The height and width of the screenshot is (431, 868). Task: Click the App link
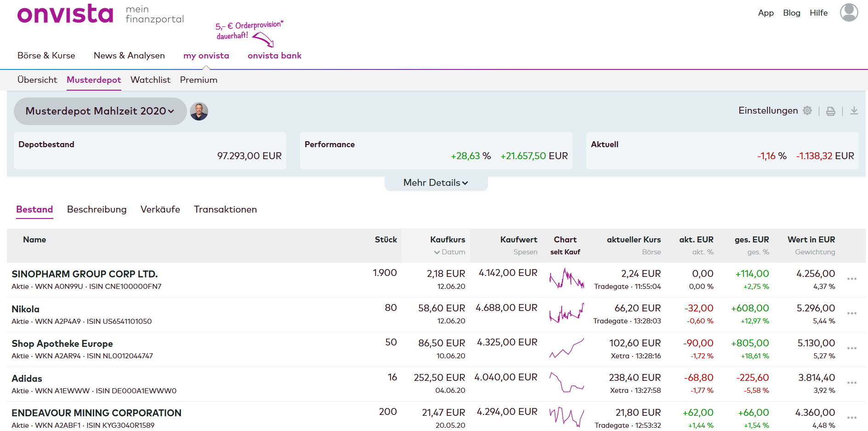coord(766,13)
